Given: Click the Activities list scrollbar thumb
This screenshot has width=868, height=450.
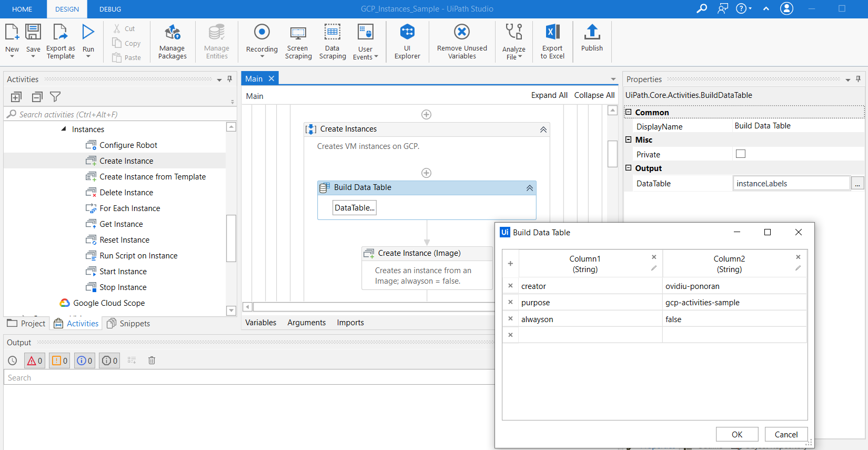Looking at the screenshot, I should [x=231, y=238].
